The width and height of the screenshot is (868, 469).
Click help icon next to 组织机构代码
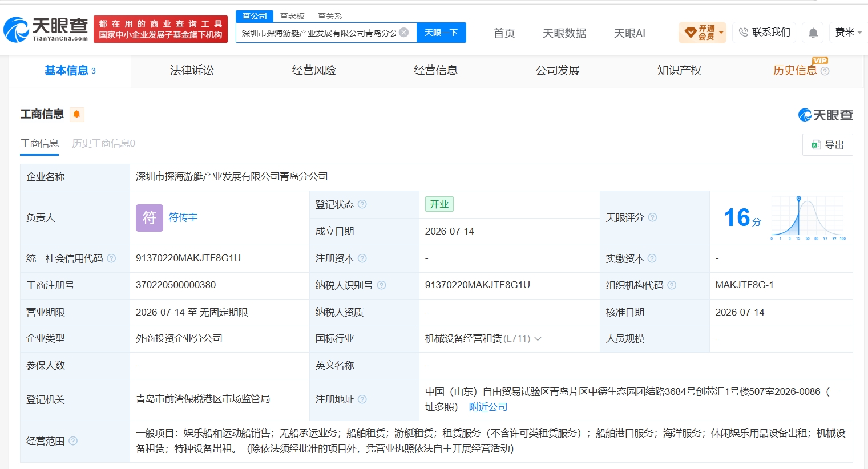672,285
